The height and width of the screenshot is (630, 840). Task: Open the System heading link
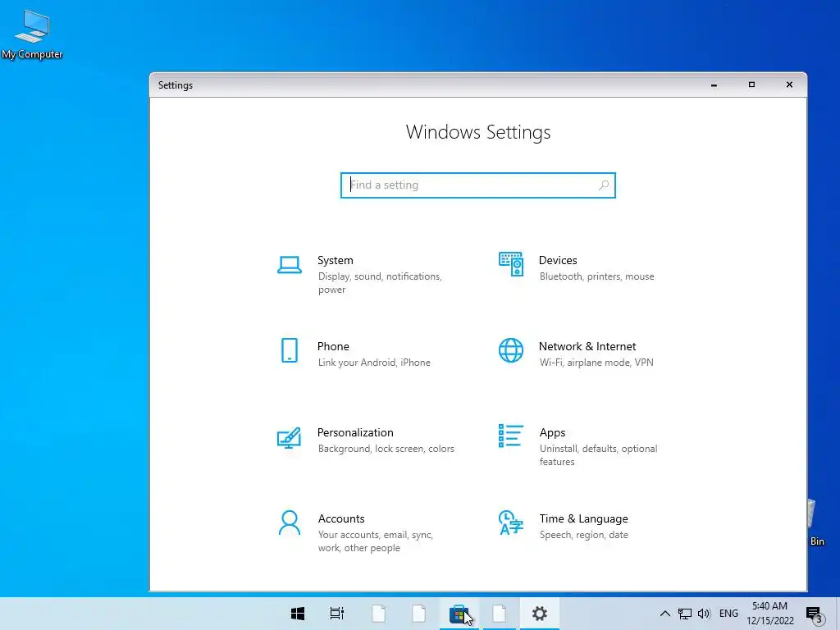coord(336,260)
